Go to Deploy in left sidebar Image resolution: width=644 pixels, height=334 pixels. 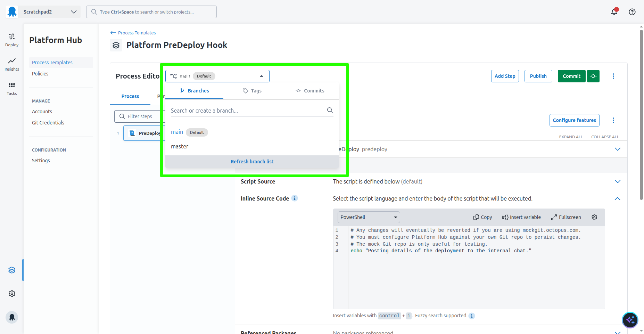point(12,40)
